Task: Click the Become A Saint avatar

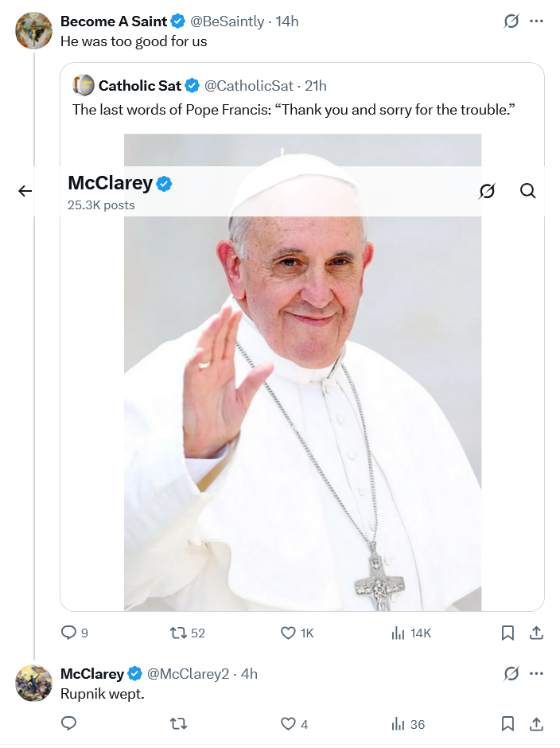Action: coord(34,31)
